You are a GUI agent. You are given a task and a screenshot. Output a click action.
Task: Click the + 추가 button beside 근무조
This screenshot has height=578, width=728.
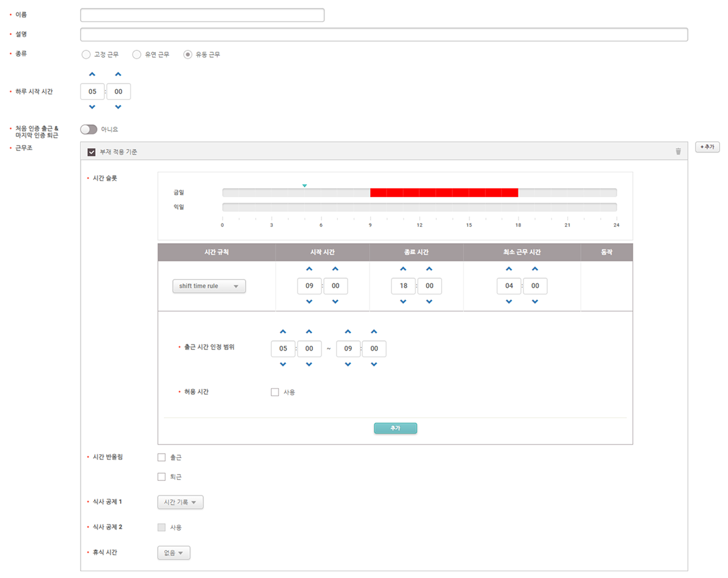pyautogui.click(x=707, y=147)
